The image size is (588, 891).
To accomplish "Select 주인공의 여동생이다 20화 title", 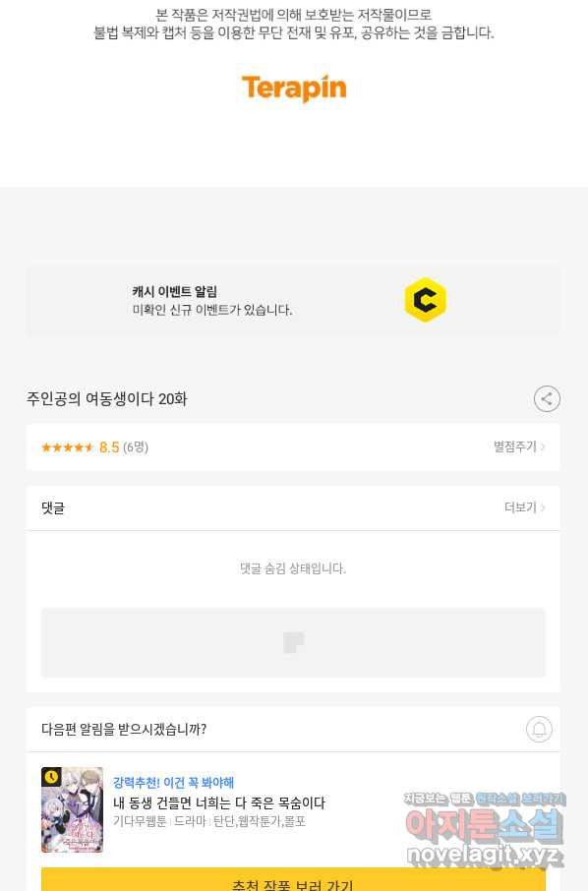I will pyautogui.click(x=107, y=399).
